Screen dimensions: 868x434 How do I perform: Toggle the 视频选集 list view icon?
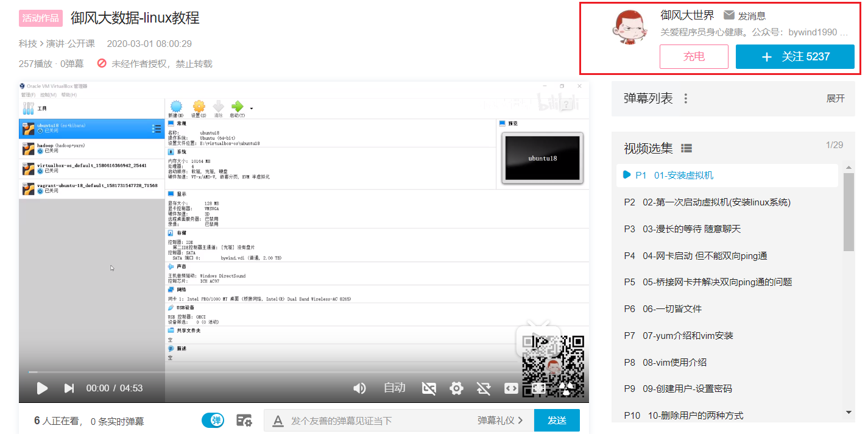[x=686, y=148]
